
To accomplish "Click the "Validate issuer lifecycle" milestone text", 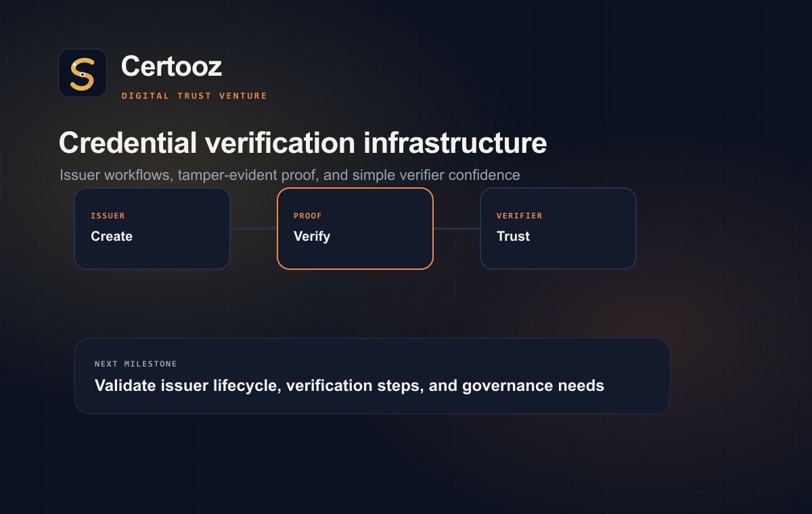I will [x=349, y=385].
